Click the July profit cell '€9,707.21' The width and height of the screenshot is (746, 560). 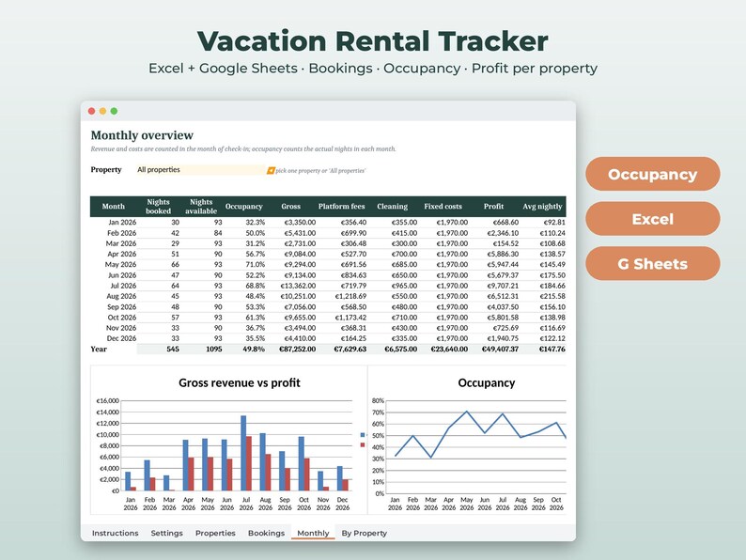503,286
